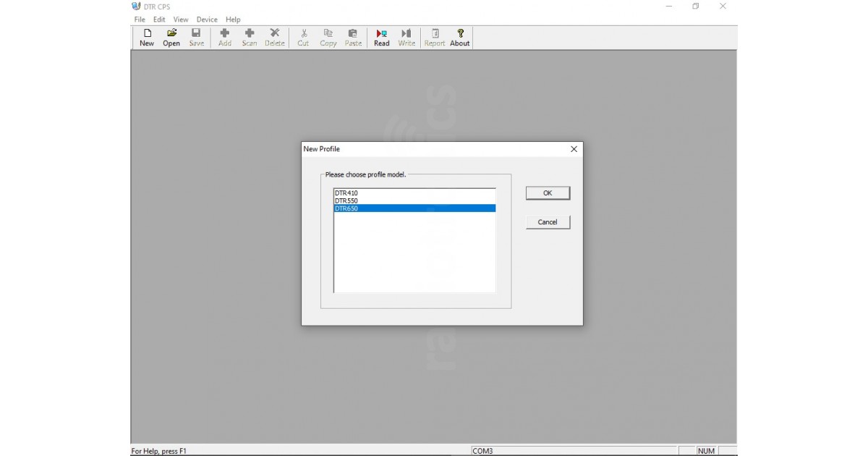Confirm profile model with OK button
This screenshot has height=456, width=868.
click(x=548, y=193)
